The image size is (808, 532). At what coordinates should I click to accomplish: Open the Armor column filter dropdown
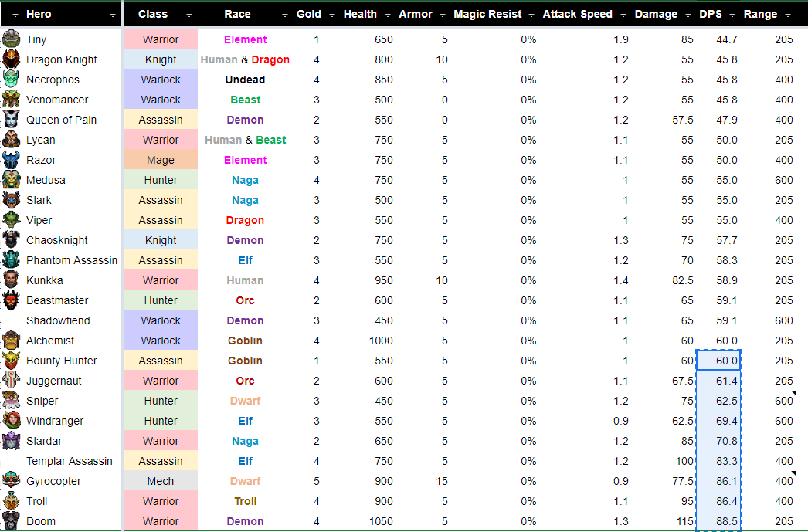click(x=442, y=15)
